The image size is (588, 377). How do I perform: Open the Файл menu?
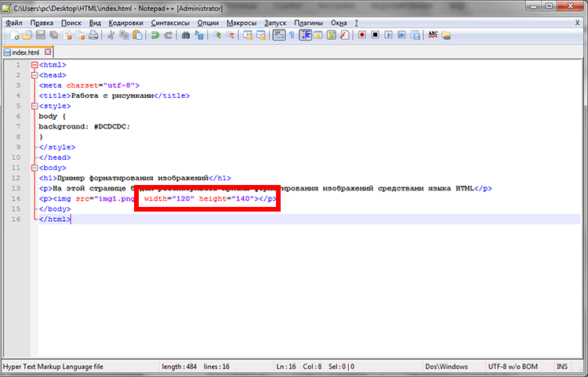tap(13, 23)
